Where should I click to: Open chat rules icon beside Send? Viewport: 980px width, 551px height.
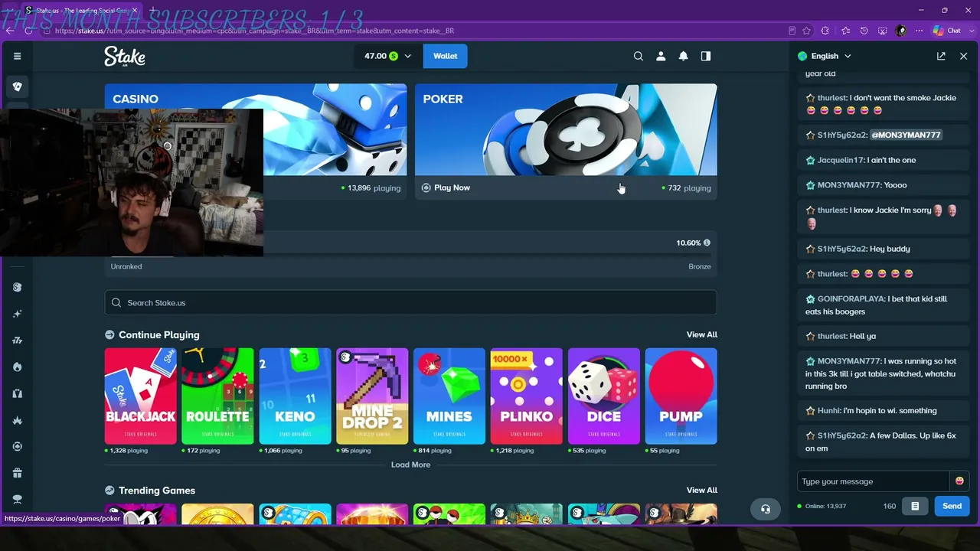pos(915,506)
